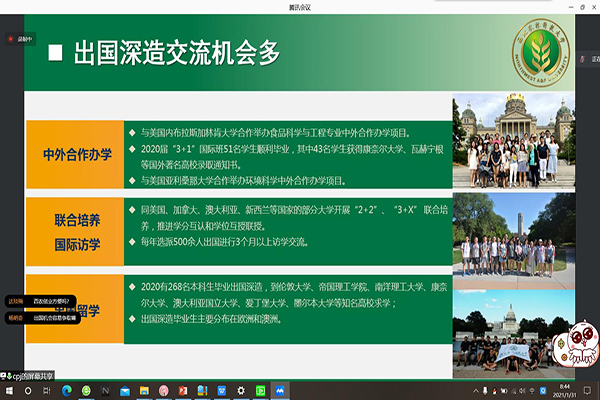Open the Windows Start menu
Screen dimensions: 600x400
pyautogui.click(x=8, y=389)
